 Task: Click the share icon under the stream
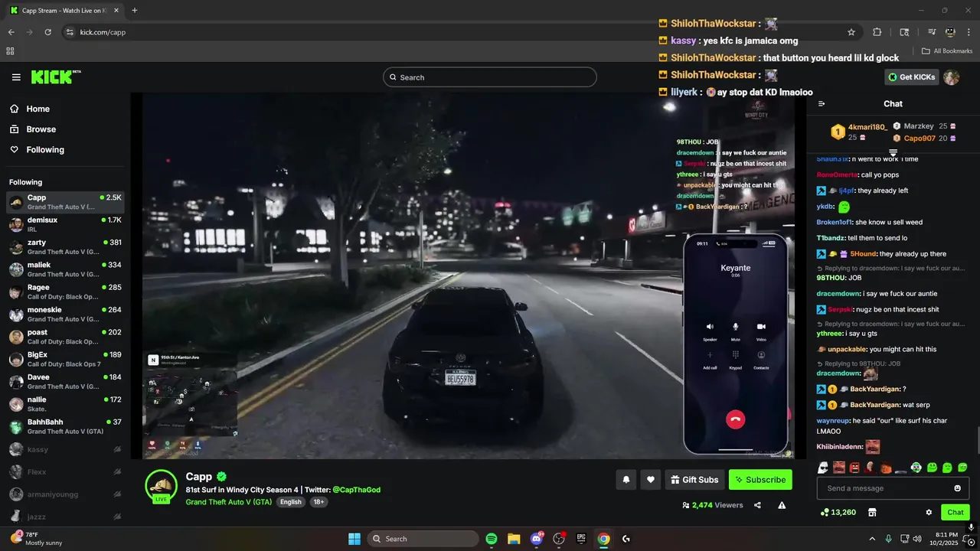[757, 505]
